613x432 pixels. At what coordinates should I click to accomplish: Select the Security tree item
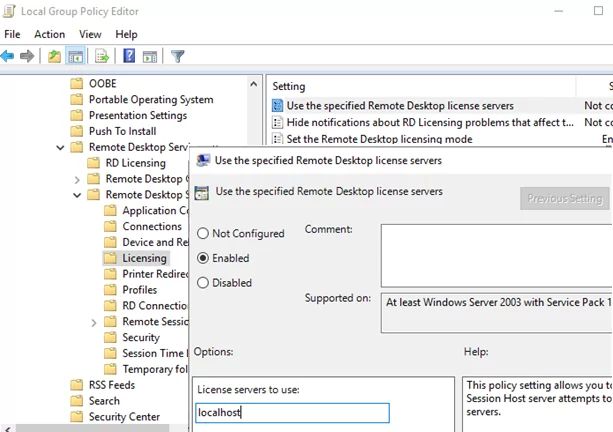pos(141,337)
